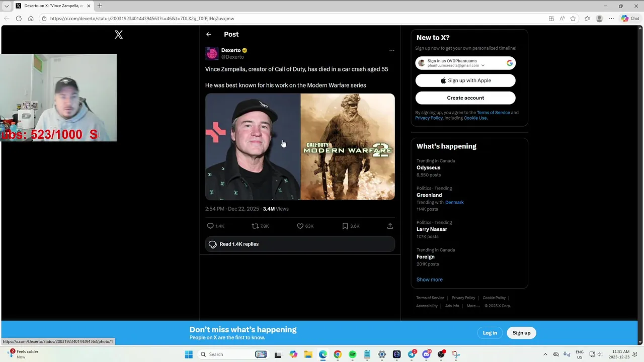Image resolution: width=644 pixels, height=362 pixels.
Task: Click the post timestamp 2:54 PM Dec 22, 2025
Action: point(232,209)
